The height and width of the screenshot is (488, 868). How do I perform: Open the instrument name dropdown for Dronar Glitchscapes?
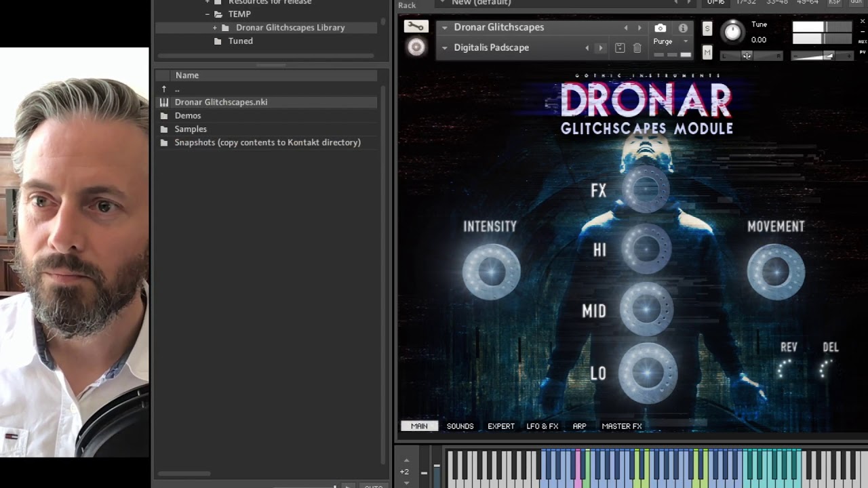[x=445, y=28]
